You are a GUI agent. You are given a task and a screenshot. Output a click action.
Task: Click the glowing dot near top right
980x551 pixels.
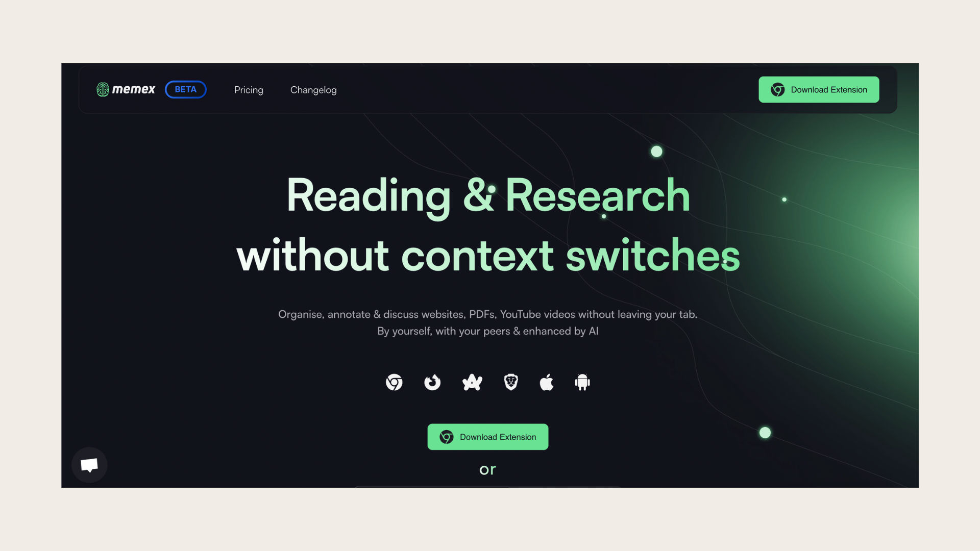[656, 152]
